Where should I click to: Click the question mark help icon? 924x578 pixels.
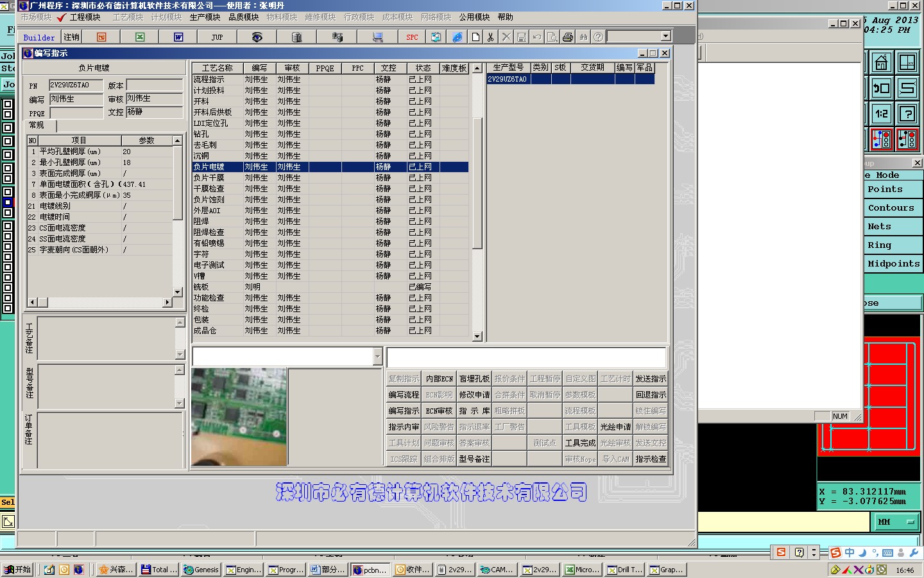(x=598, y=37)
